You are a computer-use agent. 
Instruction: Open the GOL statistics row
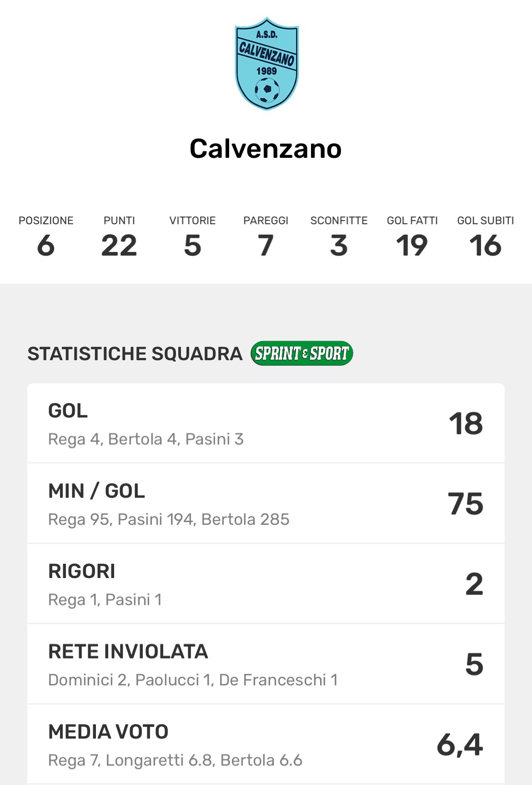(266, 423)
